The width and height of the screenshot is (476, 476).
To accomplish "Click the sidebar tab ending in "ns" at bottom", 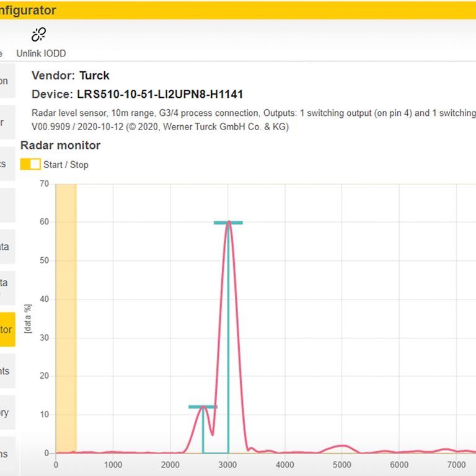I will (7, 454).
